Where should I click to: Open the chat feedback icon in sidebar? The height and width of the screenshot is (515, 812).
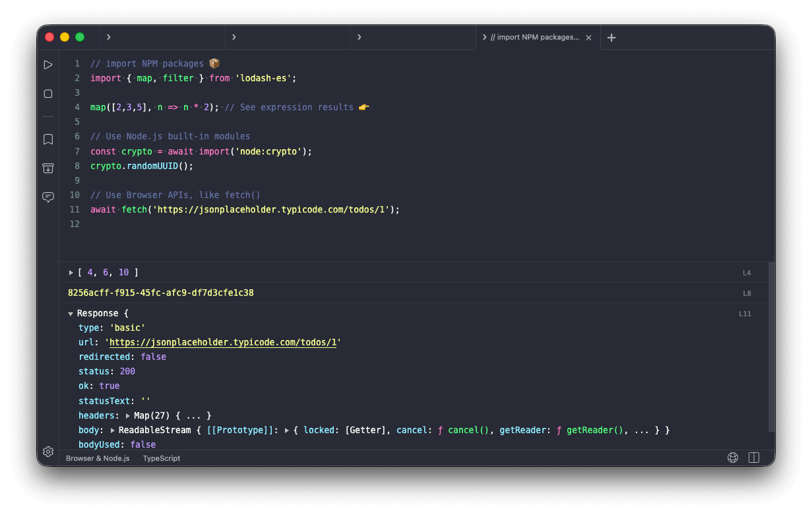48,197
